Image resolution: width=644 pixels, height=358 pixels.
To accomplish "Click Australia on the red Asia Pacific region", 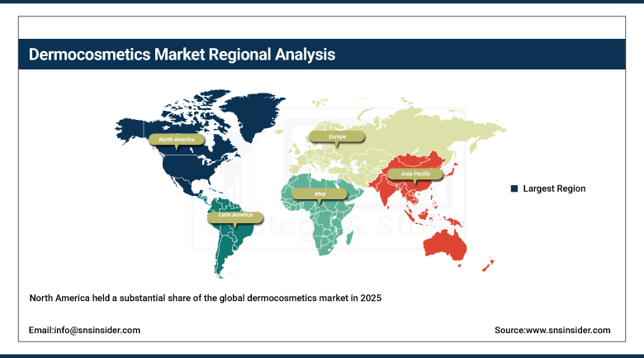I will pyautogui.click(x=445, y=245).
